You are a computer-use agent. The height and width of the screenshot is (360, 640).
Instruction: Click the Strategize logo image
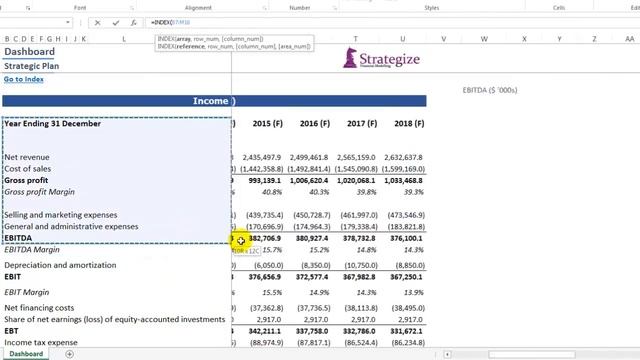[x=382, y=58]
